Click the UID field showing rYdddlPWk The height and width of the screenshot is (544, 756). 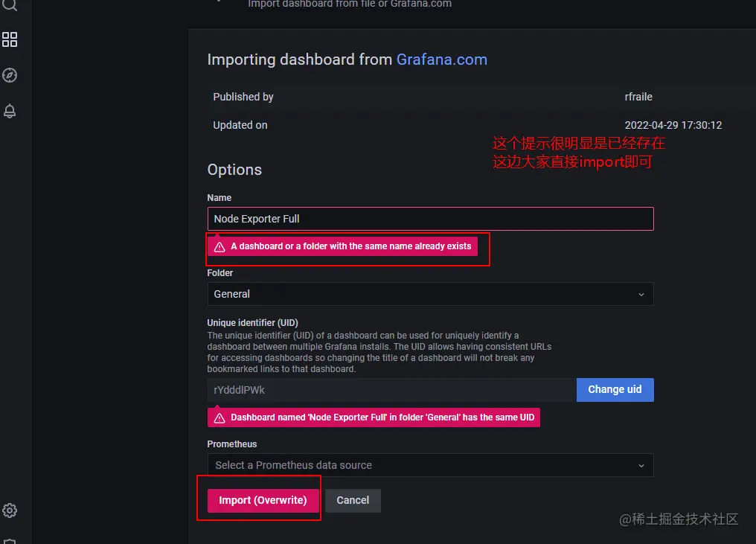(x=391, y=390)
